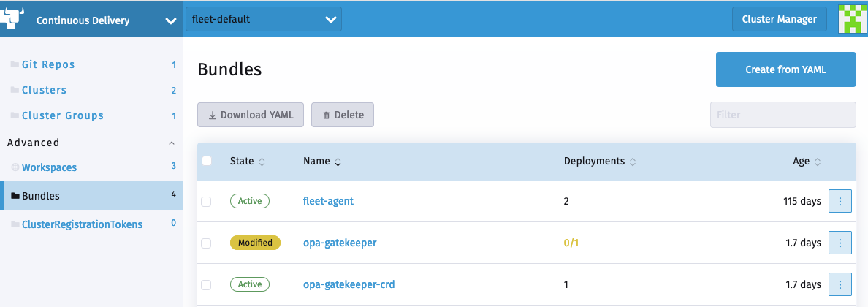This screenshot has width=868, height=307.
Task: Open the opa-gatekeeper-crd bundle link
Action: tap(349, 284)
